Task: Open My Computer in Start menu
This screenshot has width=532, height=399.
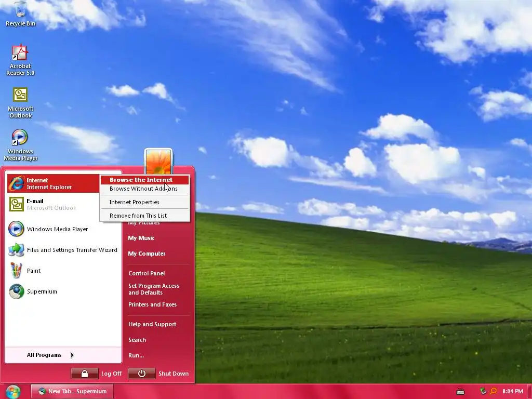Action: (147, 254)
